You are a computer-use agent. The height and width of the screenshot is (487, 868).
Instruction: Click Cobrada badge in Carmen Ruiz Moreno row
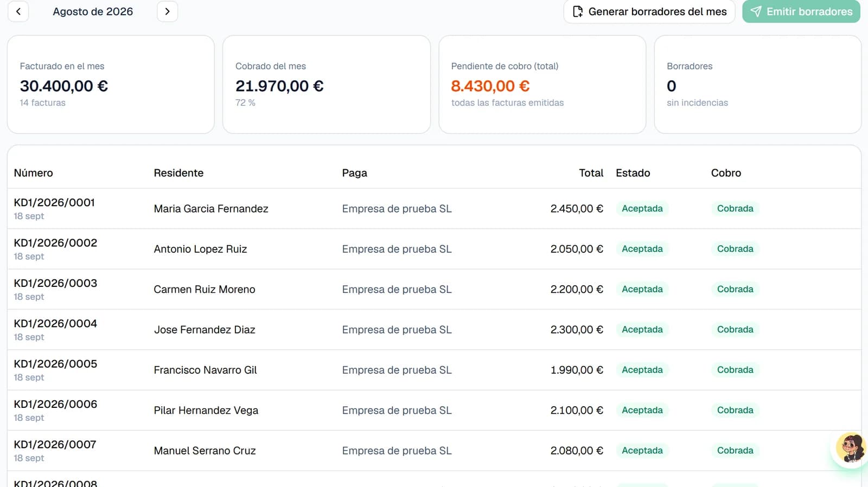(x=735, y=290)
